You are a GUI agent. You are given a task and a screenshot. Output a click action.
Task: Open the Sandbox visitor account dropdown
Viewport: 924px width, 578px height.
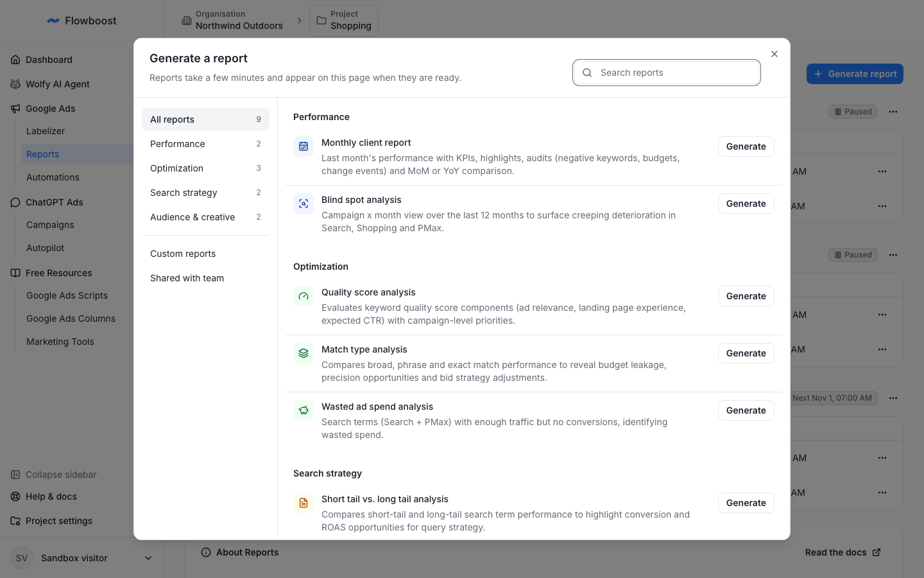pos(81,558)
